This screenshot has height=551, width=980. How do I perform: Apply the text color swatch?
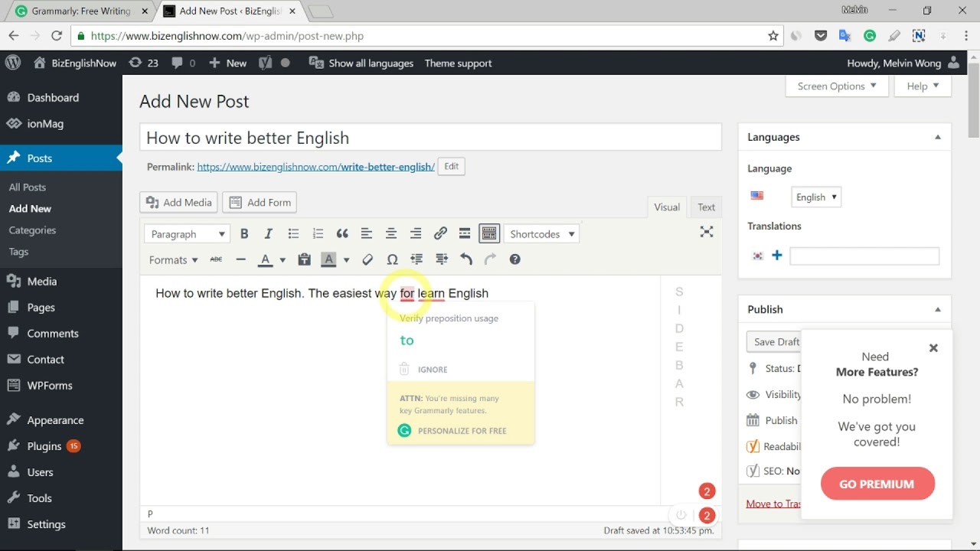265,259
